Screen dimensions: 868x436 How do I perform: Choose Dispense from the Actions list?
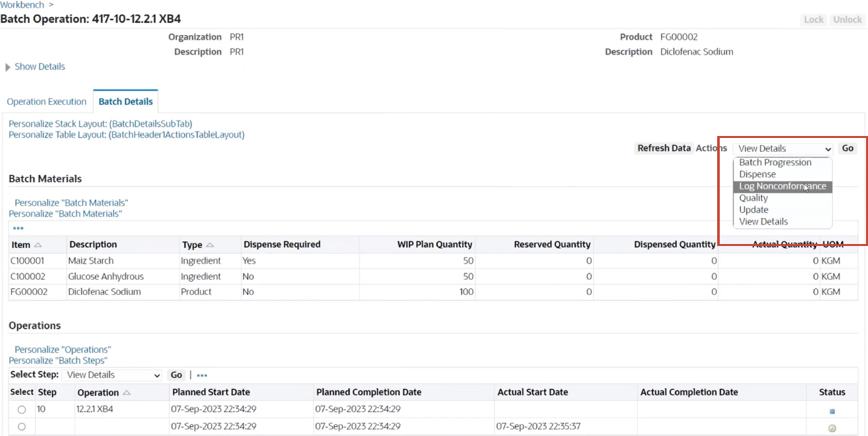[x=783, y=174]
